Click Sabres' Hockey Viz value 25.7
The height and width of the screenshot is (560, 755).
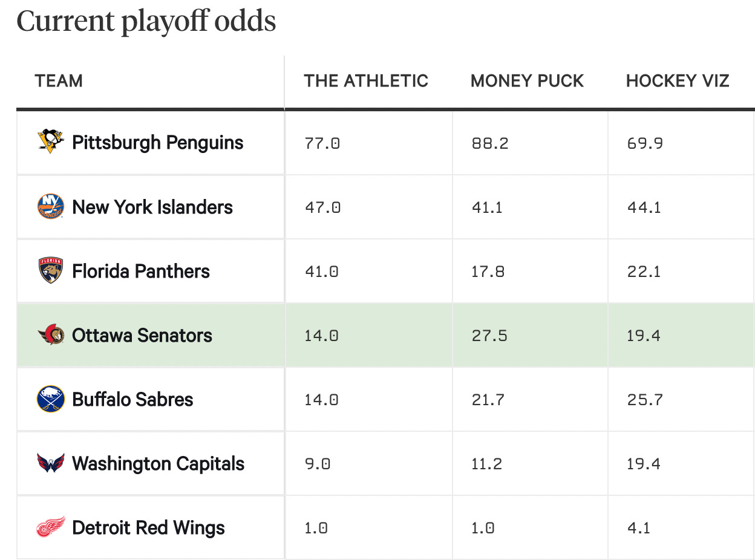645,399
